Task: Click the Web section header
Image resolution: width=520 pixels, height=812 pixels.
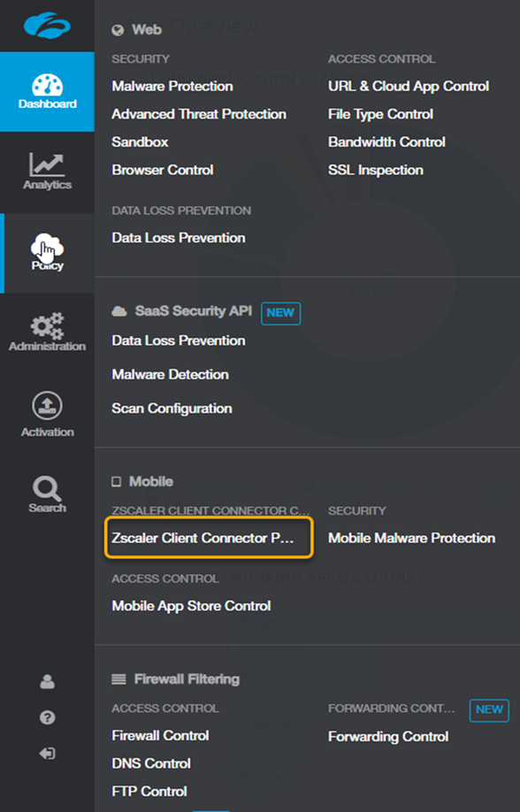Action: tap(138, 29)
